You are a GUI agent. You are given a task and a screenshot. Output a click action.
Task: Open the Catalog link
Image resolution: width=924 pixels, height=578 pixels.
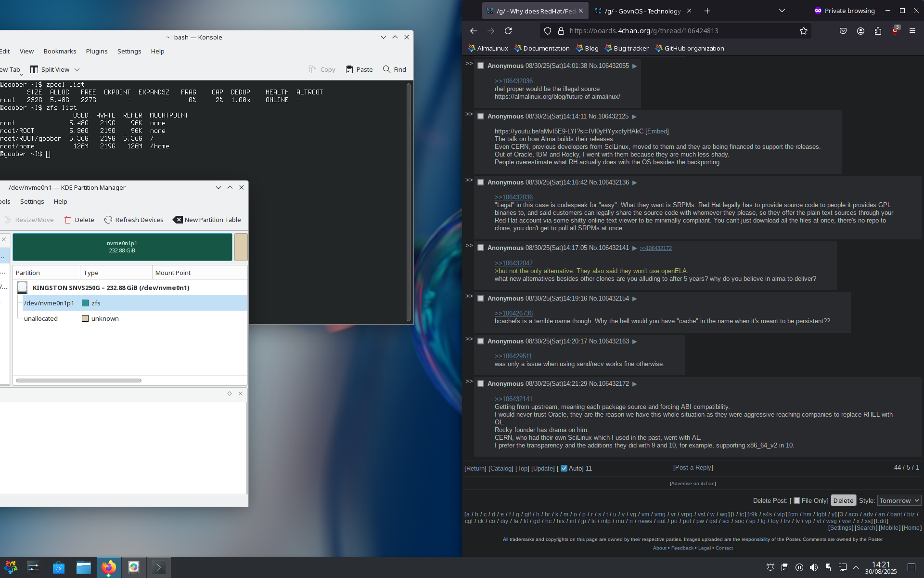pyautogui.click(x=501, y=468)
